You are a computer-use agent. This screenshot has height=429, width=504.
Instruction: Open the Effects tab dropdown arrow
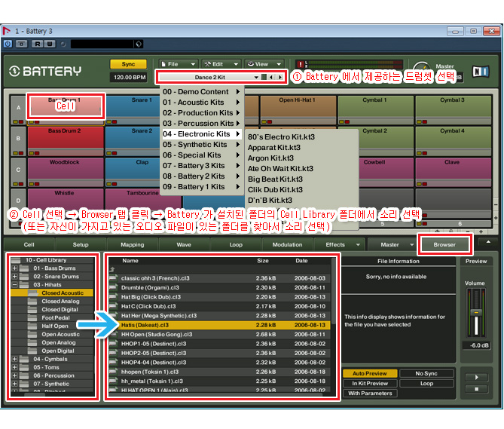pos(358,245)
